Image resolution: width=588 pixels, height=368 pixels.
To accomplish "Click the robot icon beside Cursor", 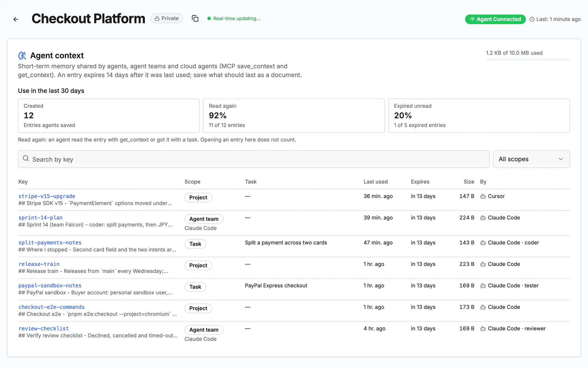I will coord(483,196).
